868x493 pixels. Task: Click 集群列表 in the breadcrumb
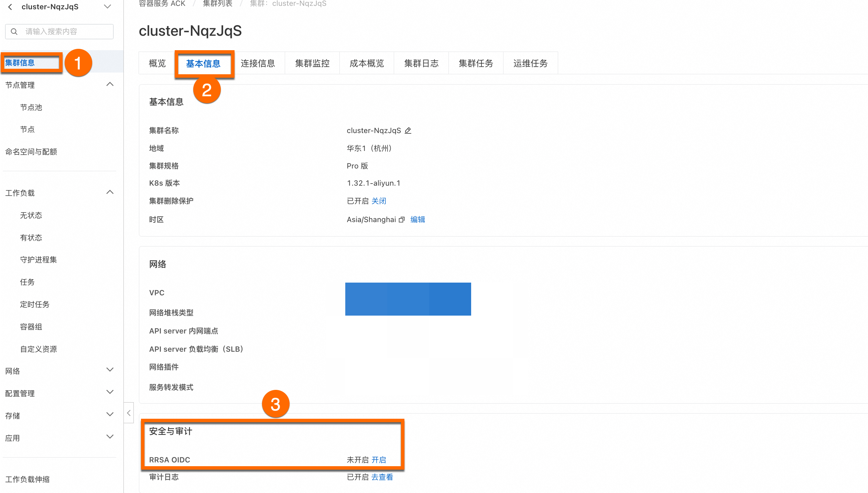coord(217,4)
